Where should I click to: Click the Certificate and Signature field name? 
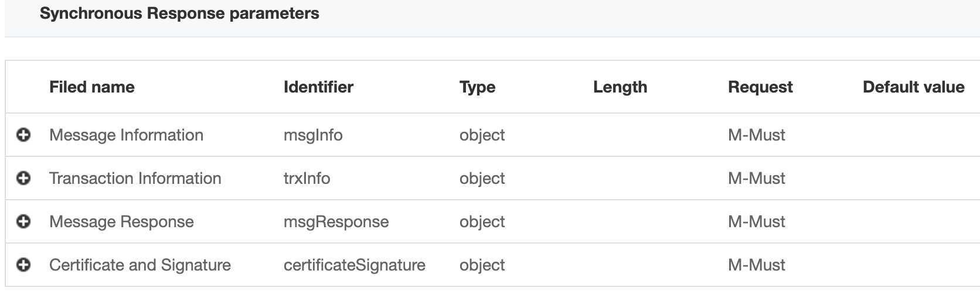140,265
